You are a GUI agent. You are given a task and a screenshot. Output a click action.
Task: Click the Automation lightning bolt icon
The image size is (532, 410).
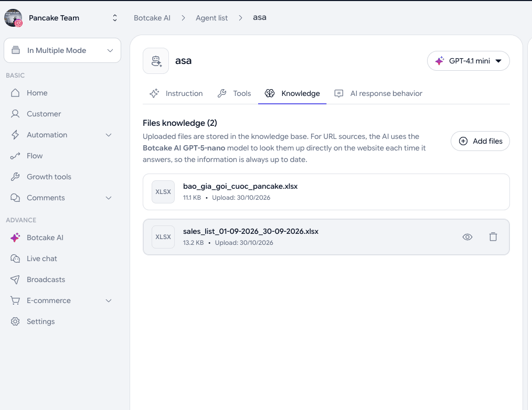tap(15, 135)
